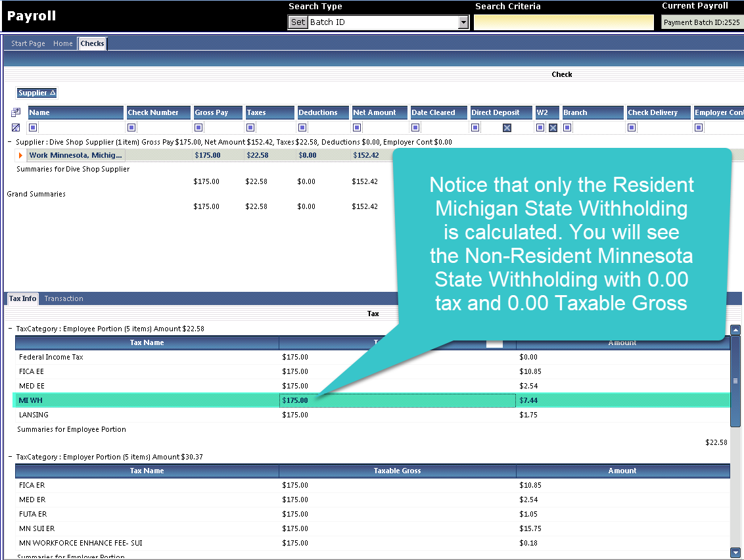
Task: Click the Deductions column filter icon
Action: (x=302, y=128)
